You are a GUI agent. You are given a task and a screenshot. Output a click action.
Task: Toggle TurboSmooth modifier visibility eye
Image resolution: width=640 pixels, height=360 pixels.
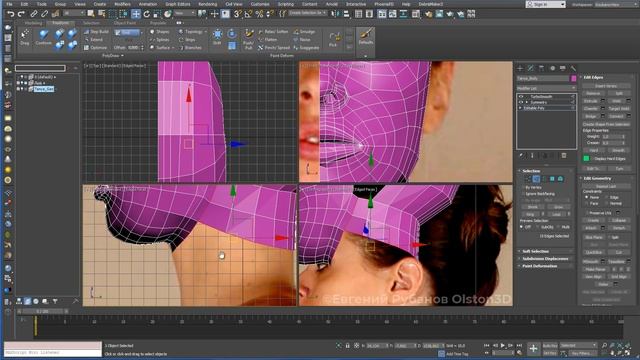click(x=521, y=97)
